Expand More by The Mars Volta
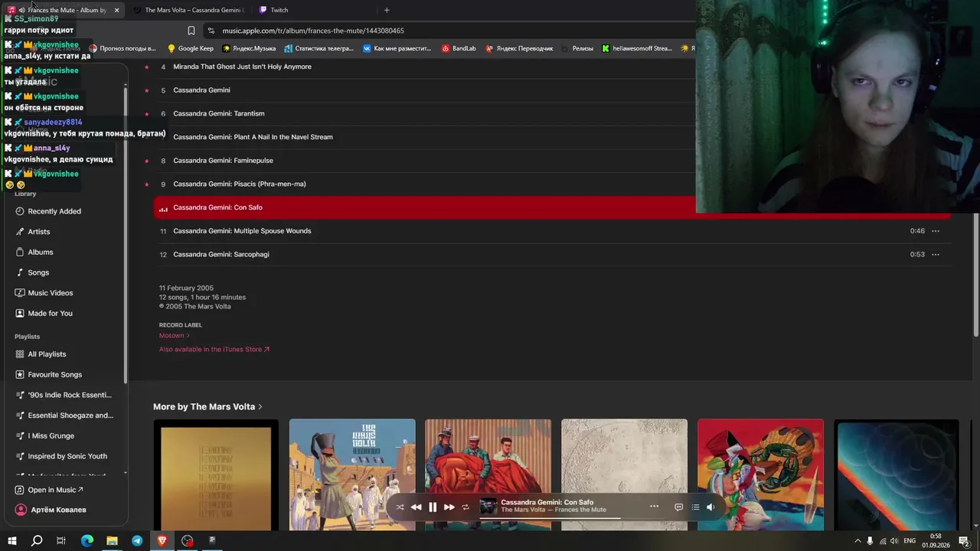Image resolution: width=980 pixels, height=551 pixels. pyautogui.click(x=207, y=406)
